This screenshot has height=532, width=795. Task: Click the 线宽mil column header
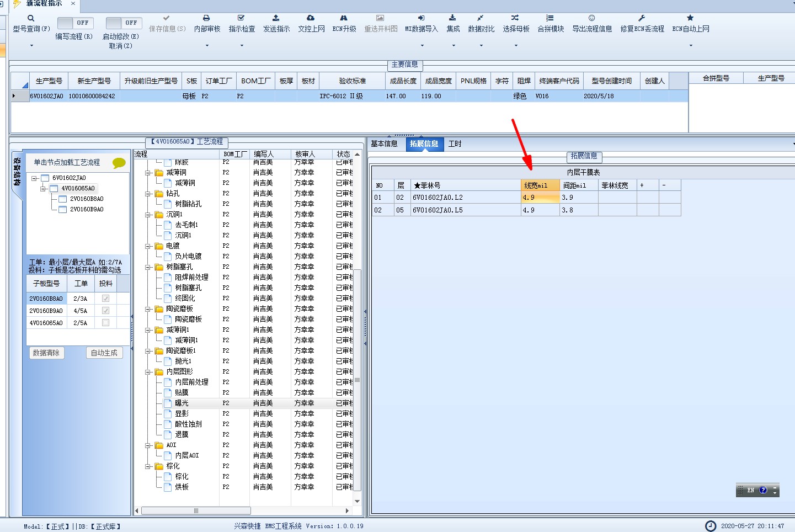(x=540, y=185)
